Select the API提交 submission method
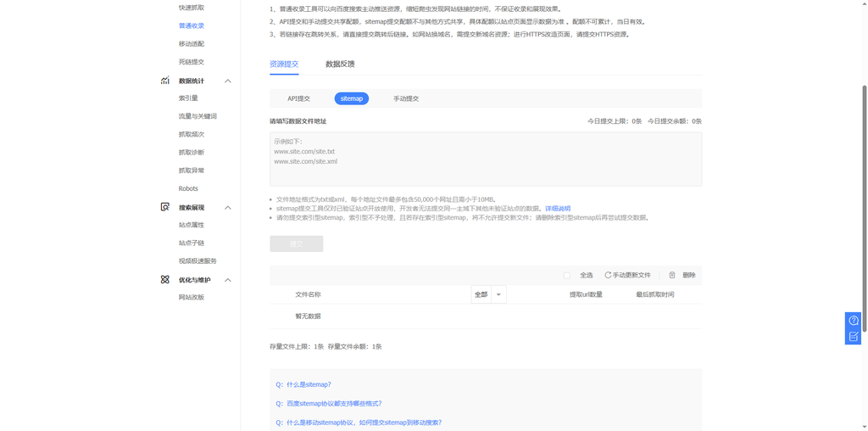This screenshot has height=431, width=868. coord(298,98)
